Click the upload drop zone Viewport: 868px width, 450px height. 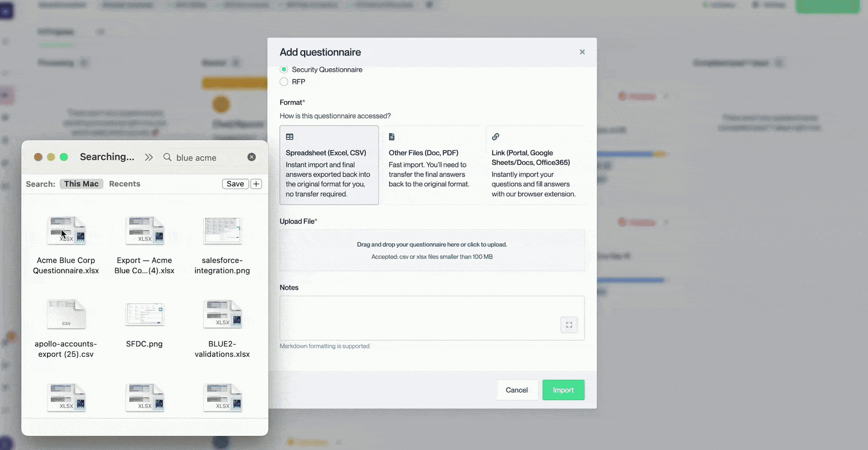click(432, 251)
